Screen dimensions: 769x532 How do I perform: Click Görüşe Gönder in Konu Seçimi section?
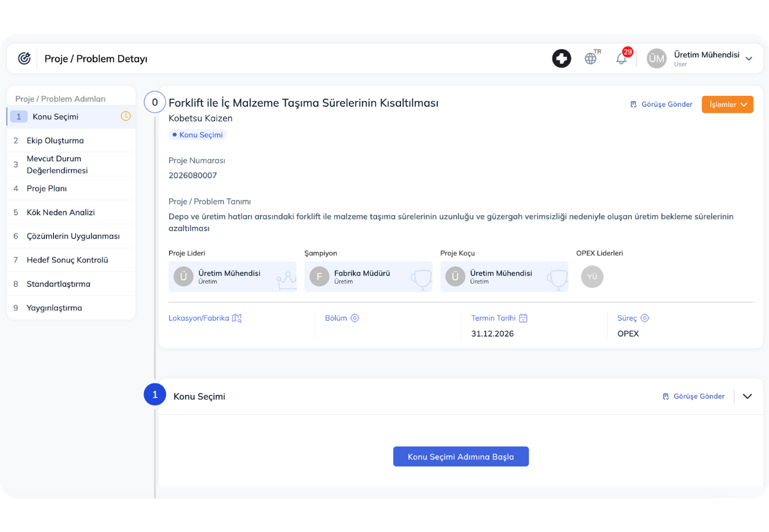point(693,396)
